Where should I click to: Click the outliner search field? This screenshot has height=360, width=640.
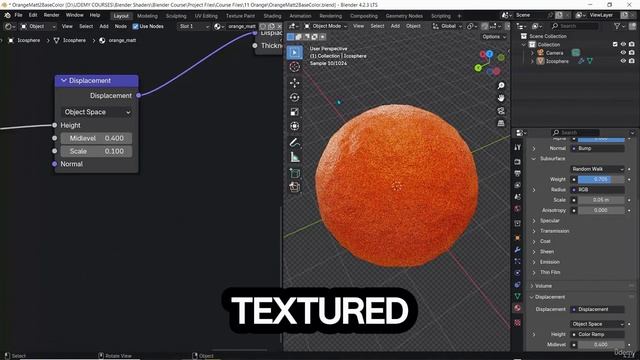[575, 26]
